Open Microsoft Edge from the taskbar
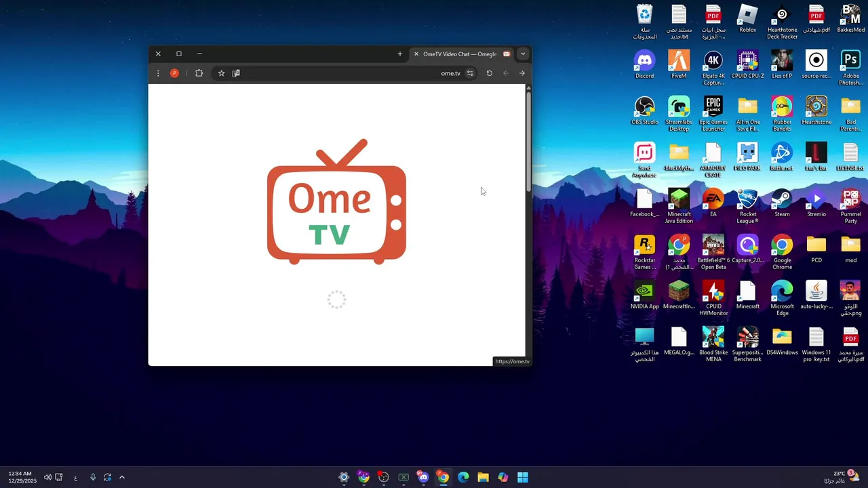Image resolution: width=868 pixels, height=488 pixels. tap(463, 477)
